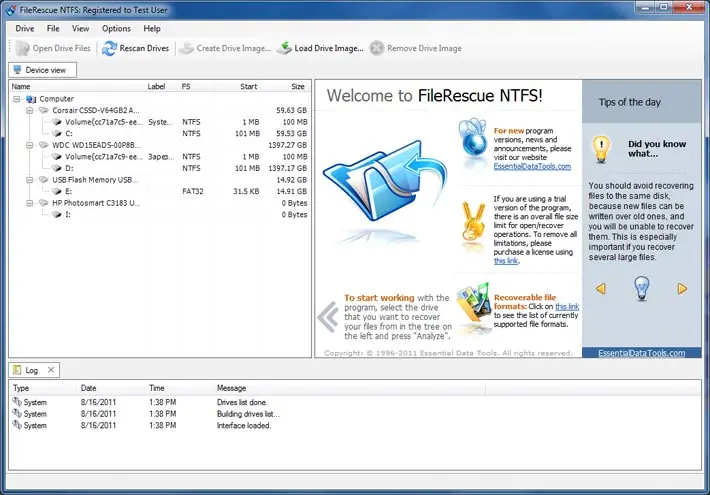Sort the device list by Size column
Image resolution: width=710 pixels, height=495 pixels.
coord(298,87)
